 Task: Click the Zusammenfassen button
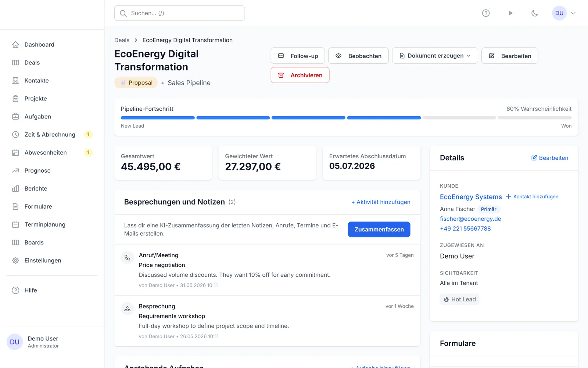coord(379,229)
